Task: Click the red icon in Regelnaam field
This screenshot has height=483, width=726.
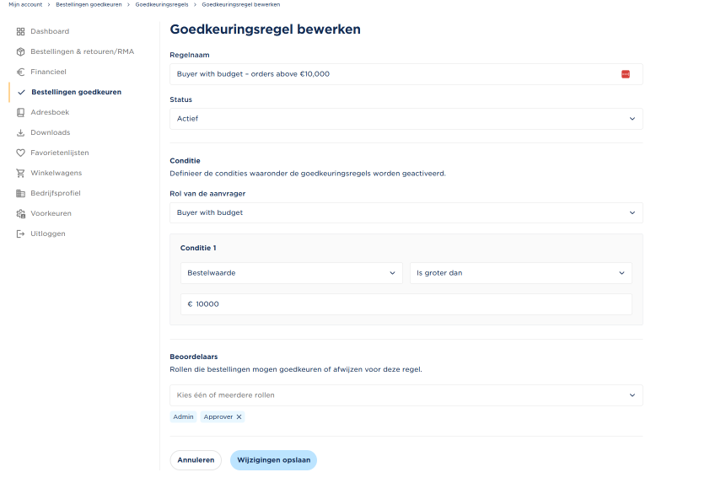Action: [x=625, y=74]
